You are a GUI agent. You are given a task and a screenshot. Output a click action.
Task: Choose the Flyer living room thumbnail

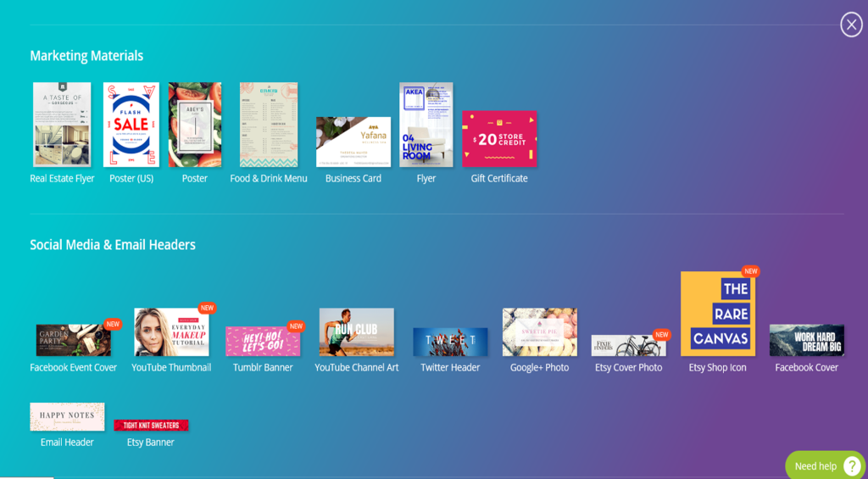tap(426, 125)
